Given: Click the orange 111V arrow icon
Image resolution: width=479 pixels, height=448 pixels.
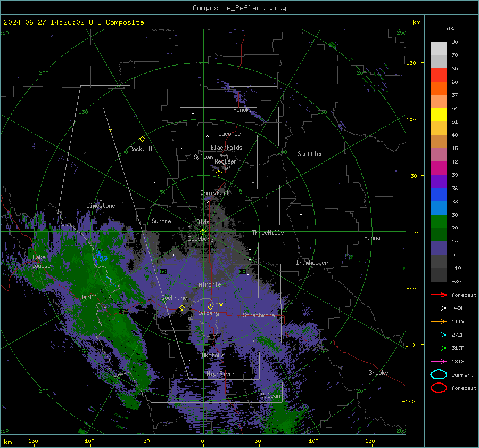Looking at the screenshot, I should 439,321.
